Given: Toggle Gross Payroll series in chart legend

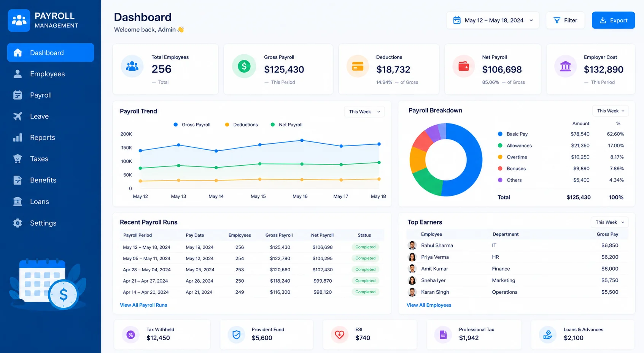Looking at the screenshot, I should coord(192,125).
